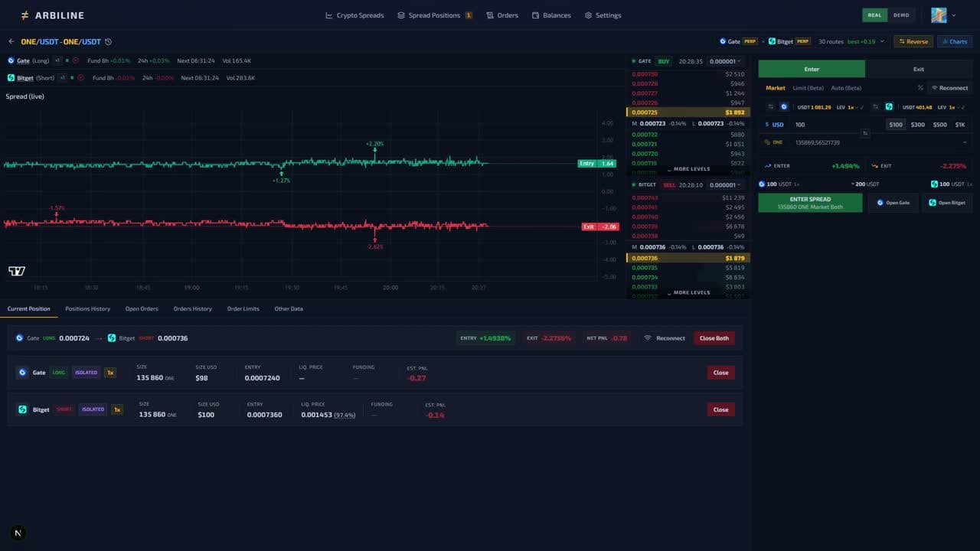Open the Charts view
The image size is (980, 551).
click(955, 41)
